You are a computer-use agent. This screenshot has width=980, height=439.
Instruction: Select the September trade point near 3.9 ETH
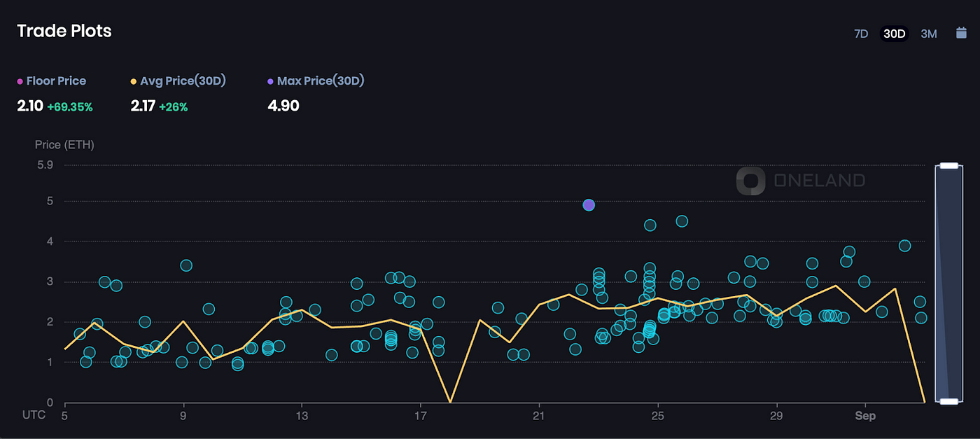point(904,245)
